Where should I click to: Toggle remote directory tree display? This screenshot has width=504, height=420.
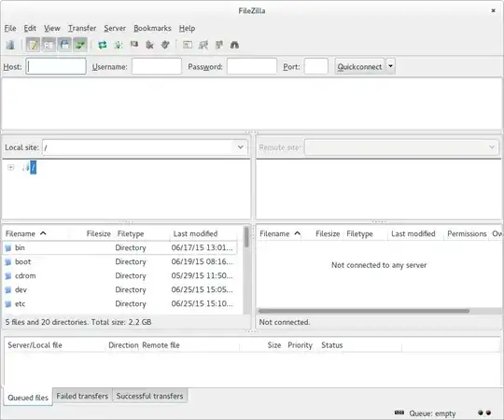coord(64,45)
